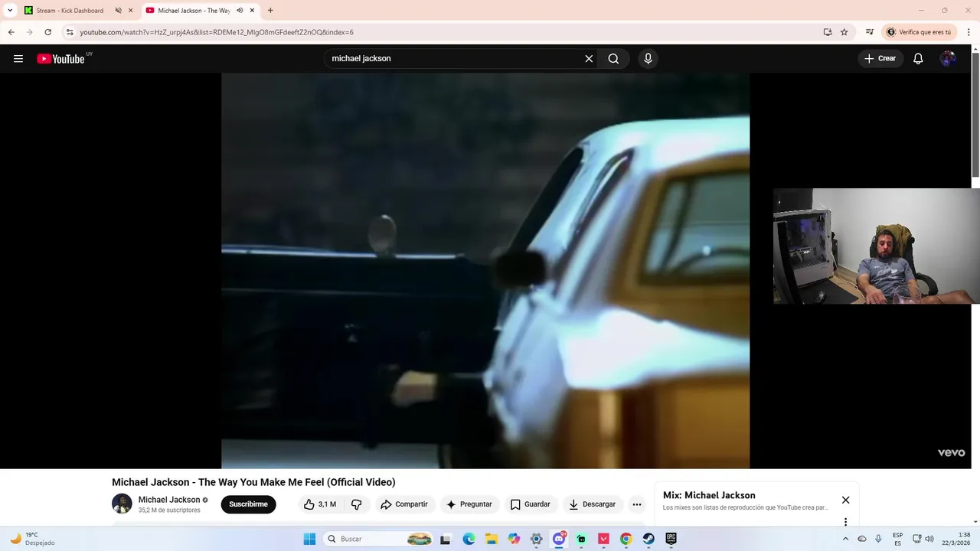Install or cast icon in the address bar
This screenshot has width=980, height=551.
click(x=828, y=32)
